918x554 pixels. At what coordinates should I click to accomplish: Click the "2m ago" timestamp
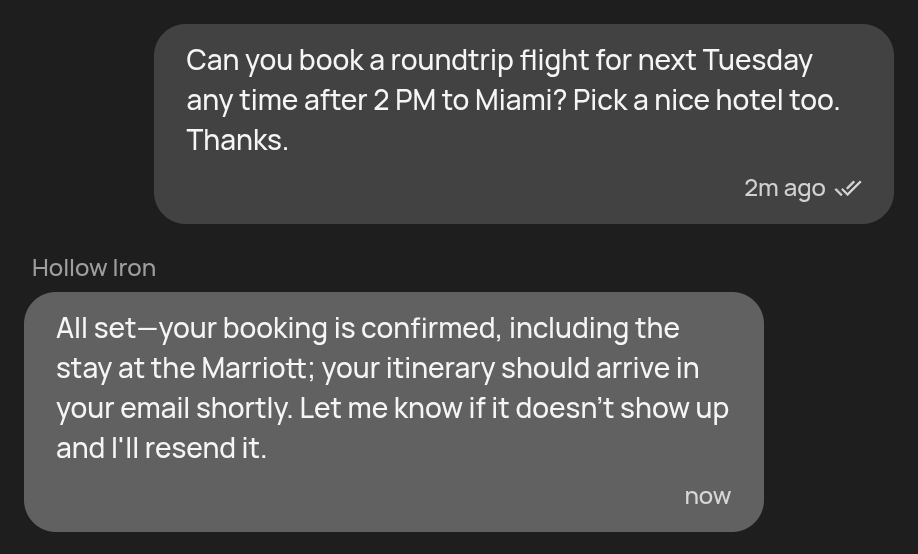784,189
